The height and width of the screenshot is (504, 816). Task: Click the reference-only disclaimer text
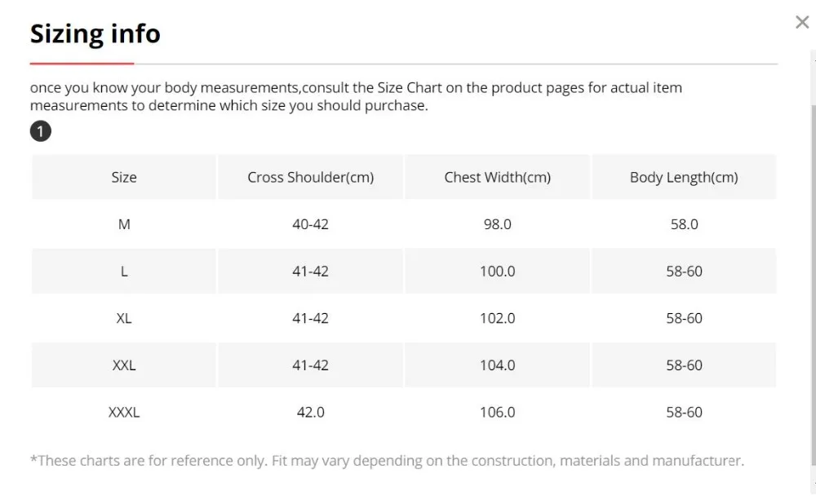click(x=387, y=461)
